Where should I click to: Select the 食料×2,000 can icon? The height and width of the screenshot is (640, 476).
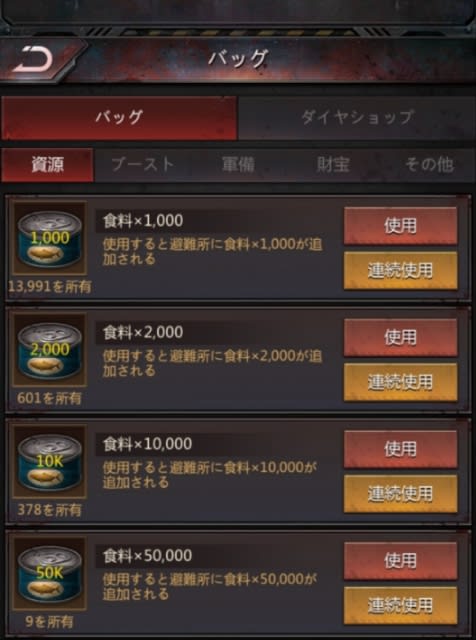pyautogui.click(x=50, y=349)
